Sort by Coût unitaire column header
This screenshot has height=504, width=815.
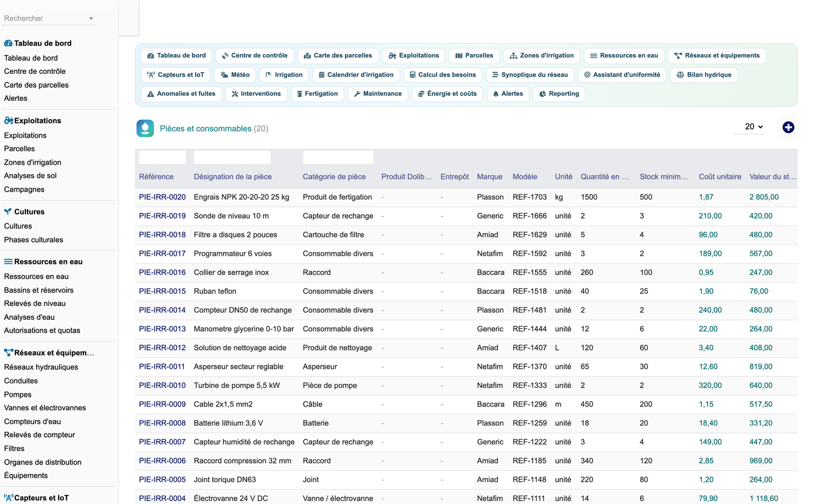(x=720, y=176)
